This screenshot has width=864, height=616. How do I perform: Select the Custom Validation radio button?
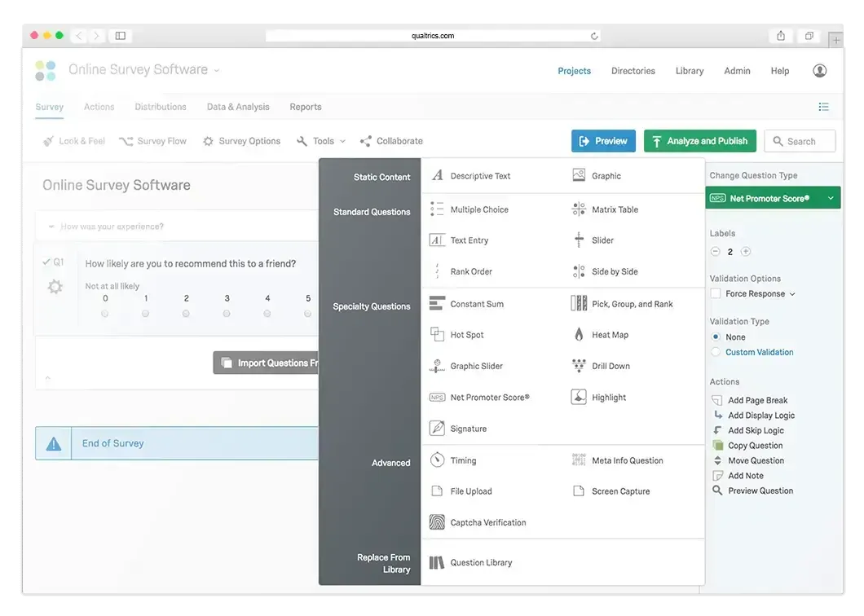(x=716, y=352)
